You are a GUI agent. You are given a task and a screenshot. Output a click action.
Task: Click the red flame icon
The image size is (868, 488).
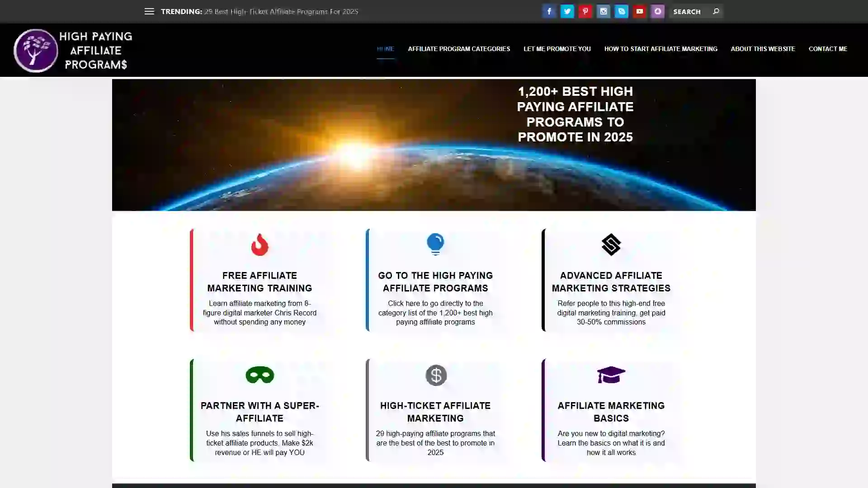tap(259, 244)
